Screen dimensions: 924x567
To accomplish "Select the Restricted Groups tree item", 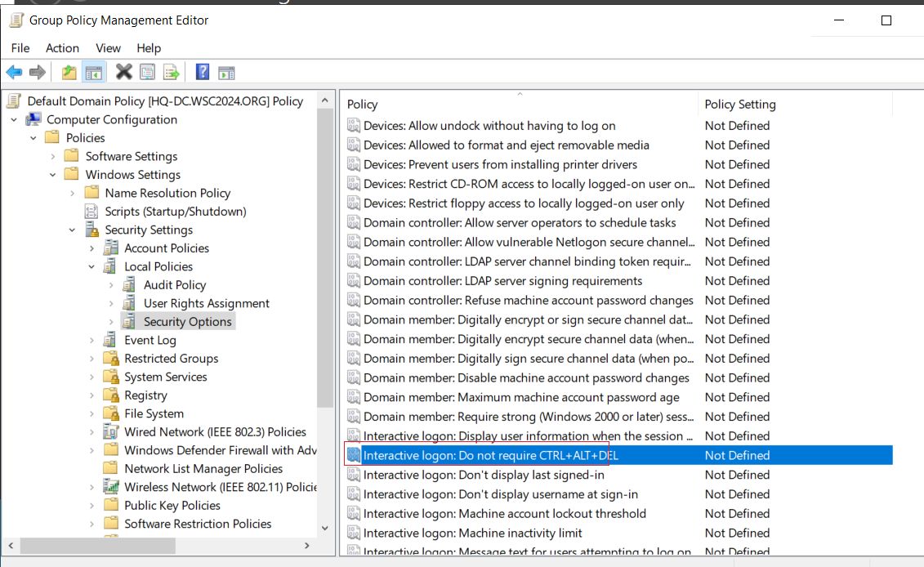I will 171,359.
